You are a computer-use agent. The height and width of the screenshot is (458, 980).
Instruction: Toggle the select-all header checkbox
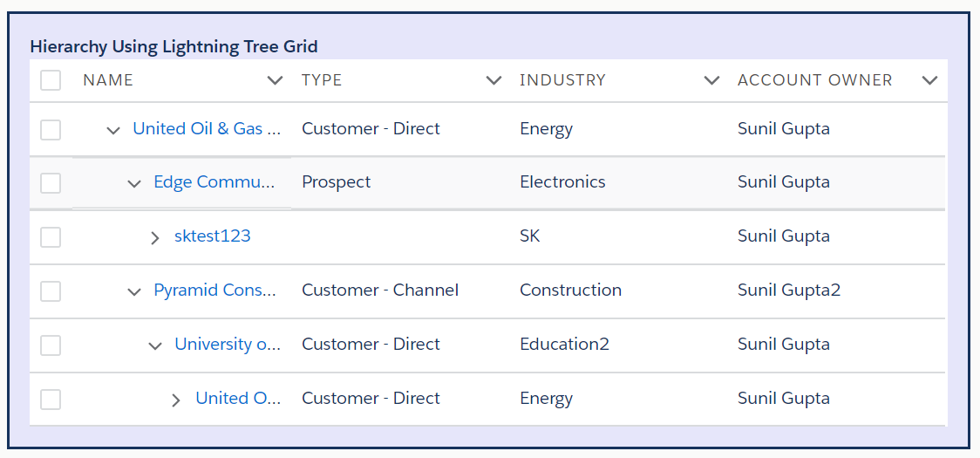point(51,80)
